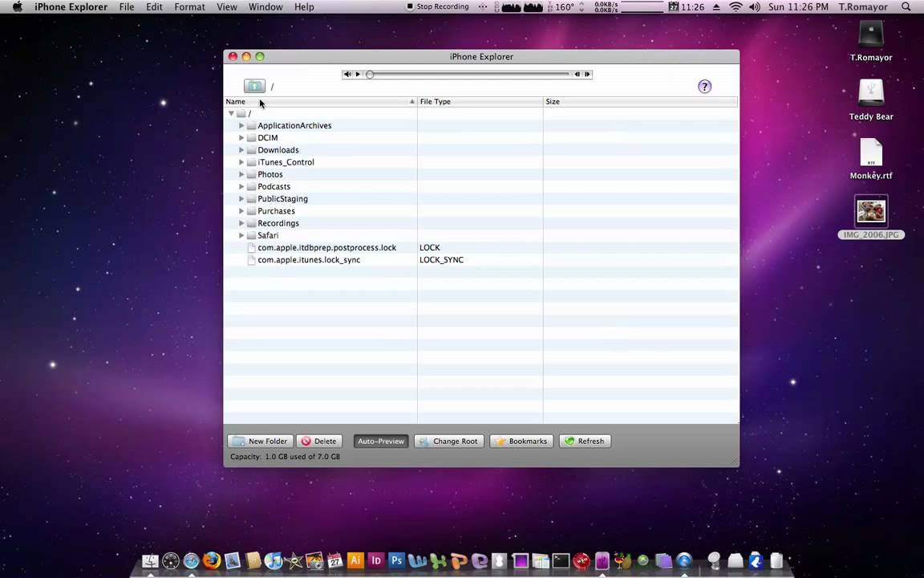Open Finder from the dock
Viewport: 924px width, 578px height.
point(150,560)
